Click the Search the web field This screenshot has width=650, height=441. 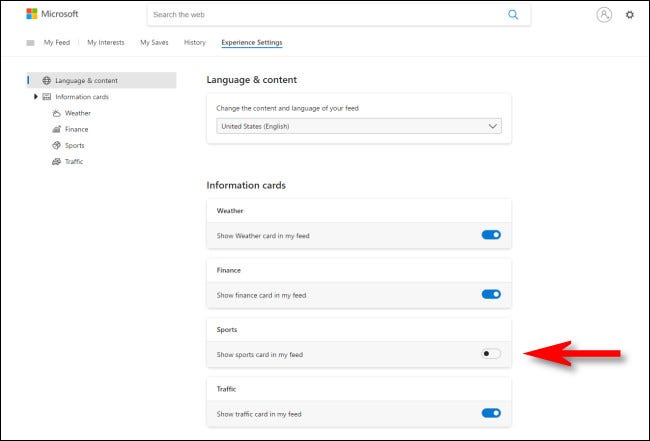(325, 15)
